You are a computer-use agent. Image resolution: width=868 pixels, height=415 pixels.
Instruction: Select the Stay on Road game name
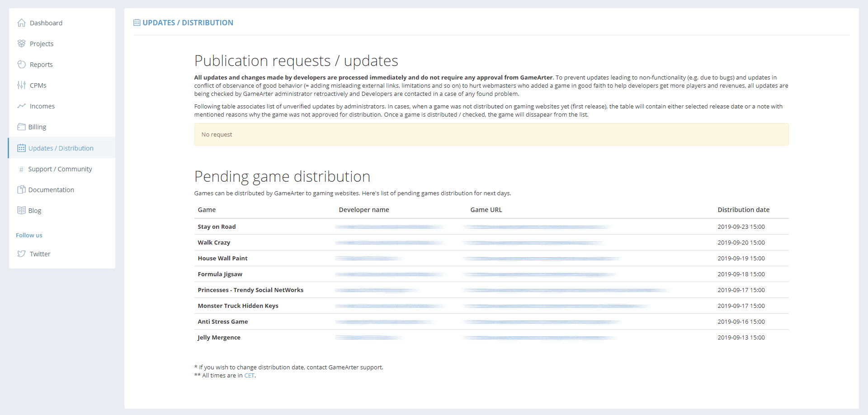(217, 226)
